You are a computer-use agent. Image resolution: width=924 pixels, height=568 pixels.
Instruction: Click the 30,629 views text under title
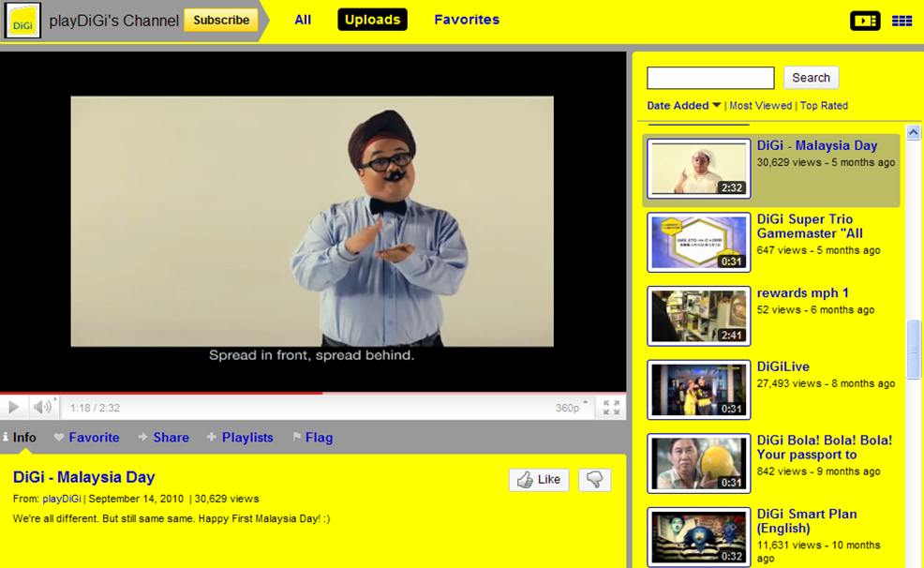tap(227, 499)
